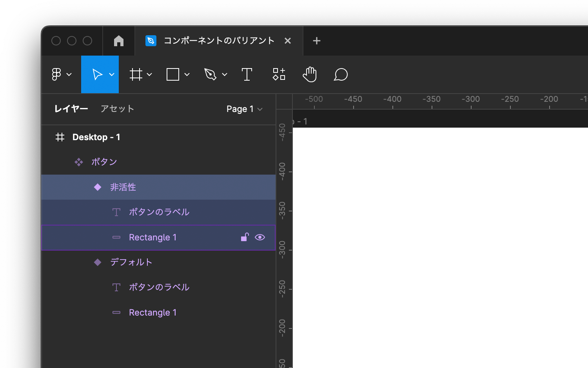This screenshot has width=588, height=368.
Task: Open the Figma main menu icon
Action: [x=56, y=74]
